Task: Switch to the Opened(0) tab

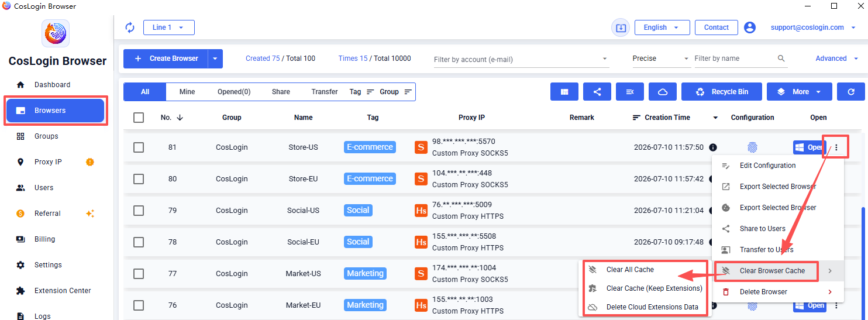Action: [x=234, y=92]
